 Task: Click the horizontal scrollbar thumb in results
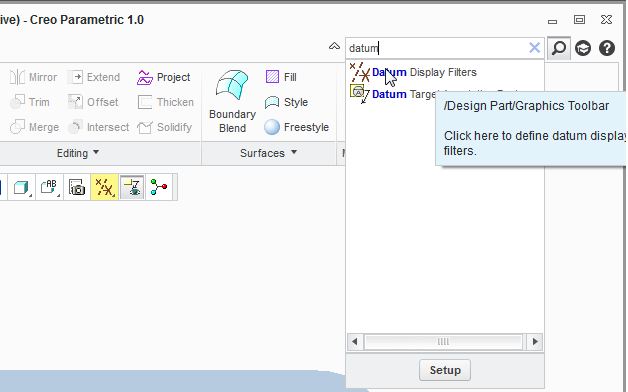(x=443, y=342)
